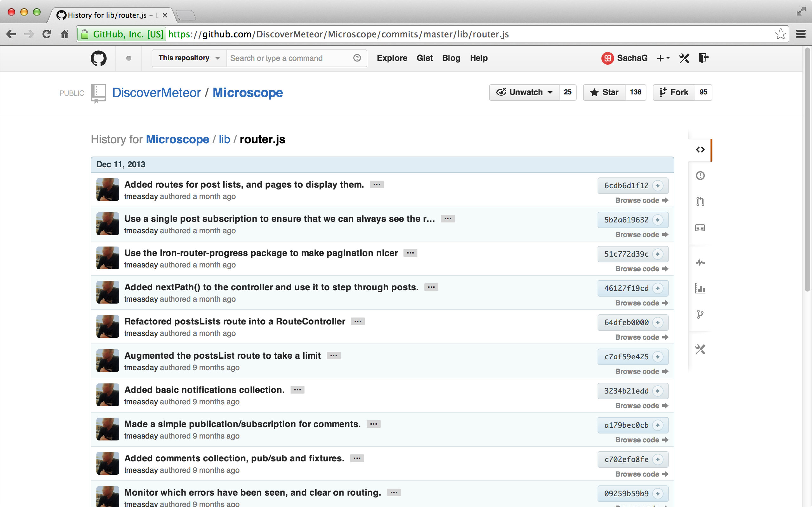Open the Network branch icon in sidebar
Viewport: 812px width, 507px height.
700,314
